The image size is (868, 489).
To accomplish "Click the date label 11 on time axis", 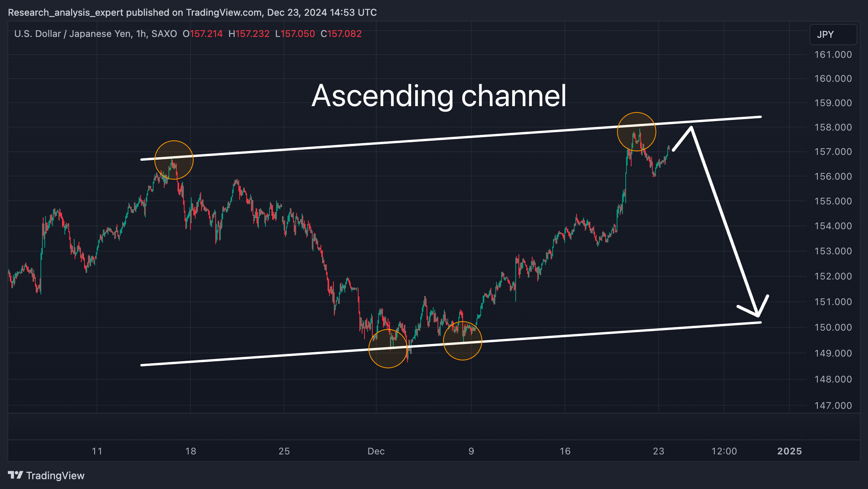I will pyautogui.click(x=97, y=451).
